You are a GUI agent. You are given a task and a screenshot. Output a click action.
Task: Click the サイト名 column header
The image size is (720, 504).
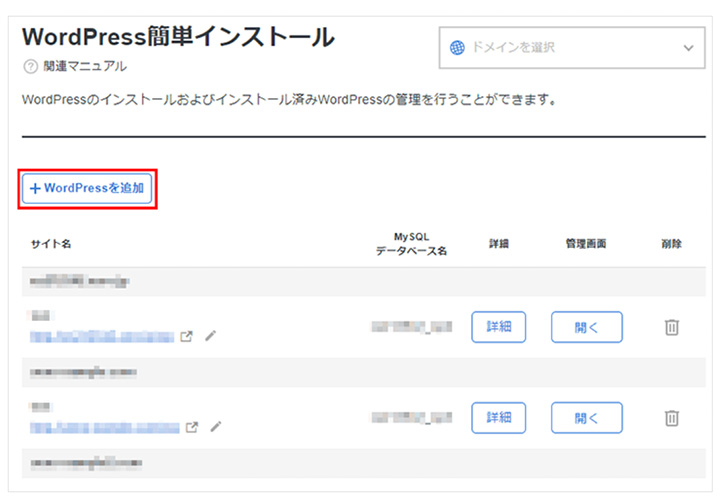pyautogui.click(x=51, y=244)
